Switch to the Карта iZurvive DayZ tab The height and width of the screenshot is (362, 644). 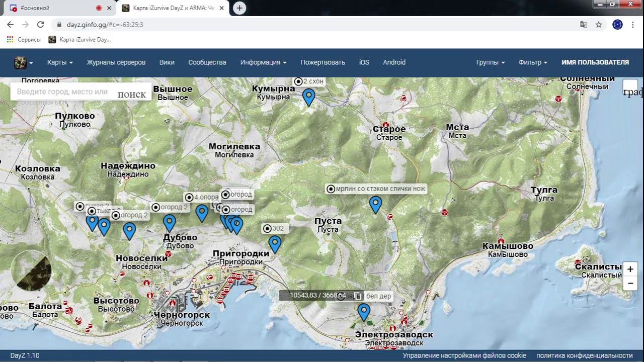174,8
